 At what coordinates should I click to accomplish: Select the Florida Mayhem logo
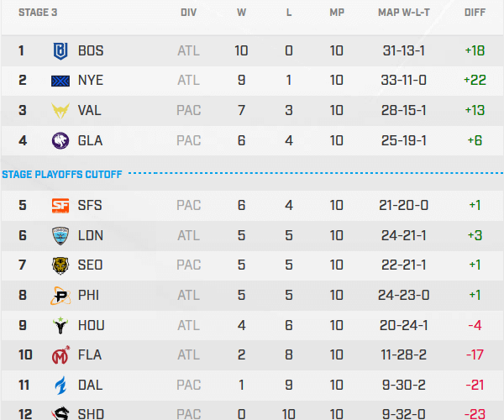pos(61,355)
